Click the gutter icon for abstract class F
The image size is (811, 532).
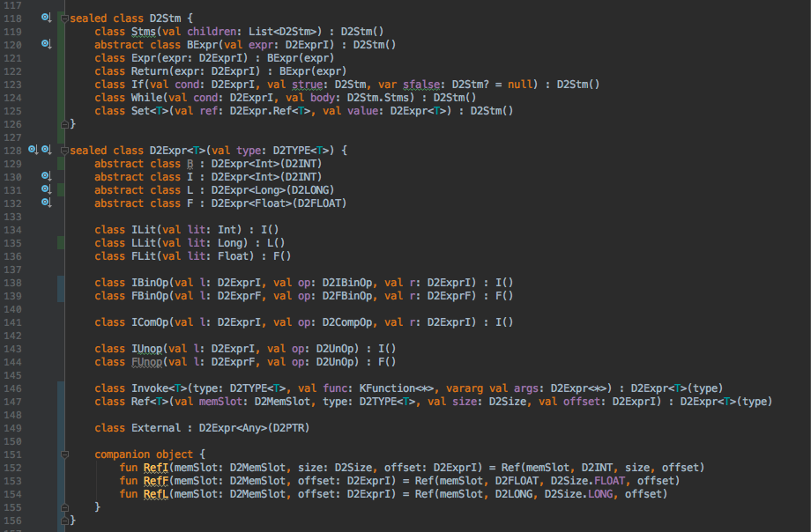(x=46, y=203)
